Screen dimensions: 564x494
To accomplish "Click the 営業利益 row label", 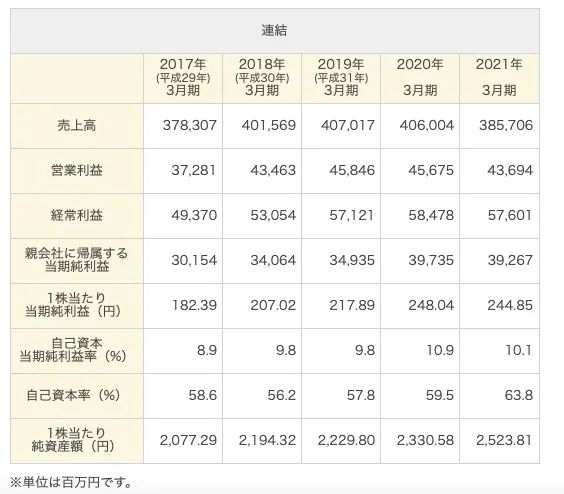I will click(77, 171).
